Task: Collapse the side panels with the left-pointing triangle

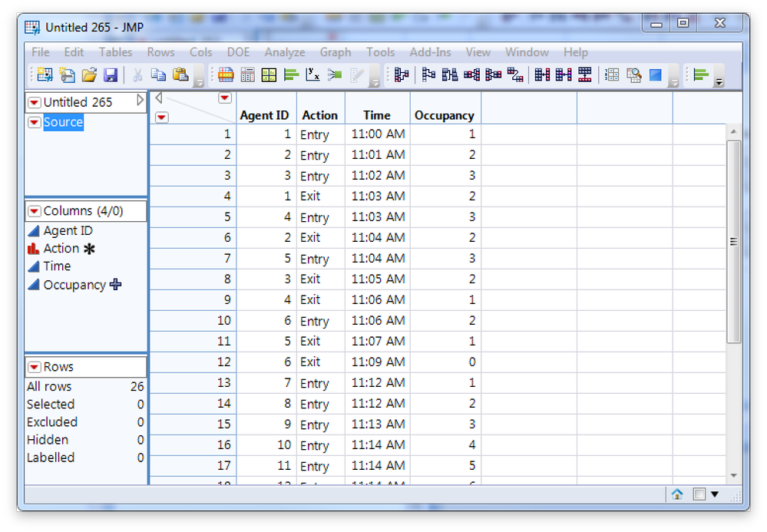Action: (x=158, y=98)
